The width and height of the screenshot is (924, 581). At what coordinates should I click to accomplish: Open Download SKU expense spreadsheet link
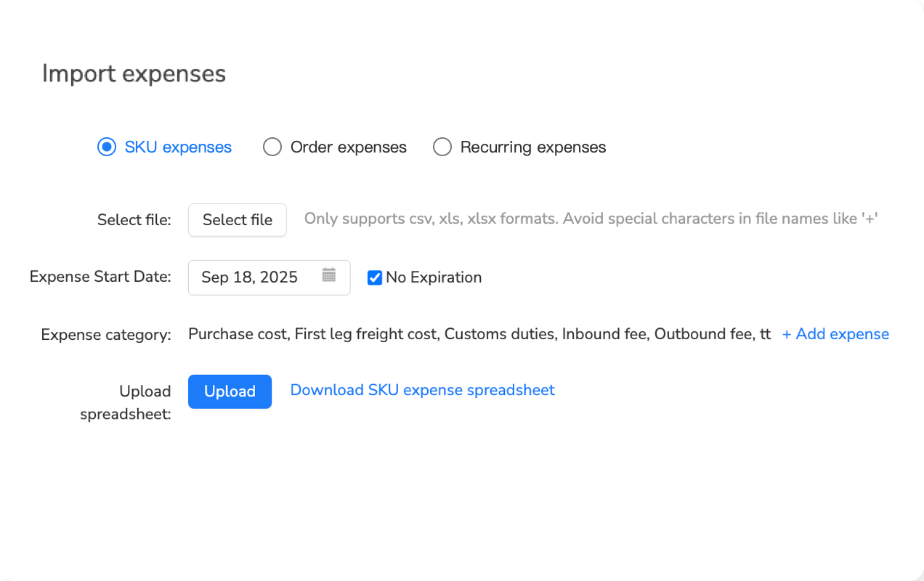(422, 390)
